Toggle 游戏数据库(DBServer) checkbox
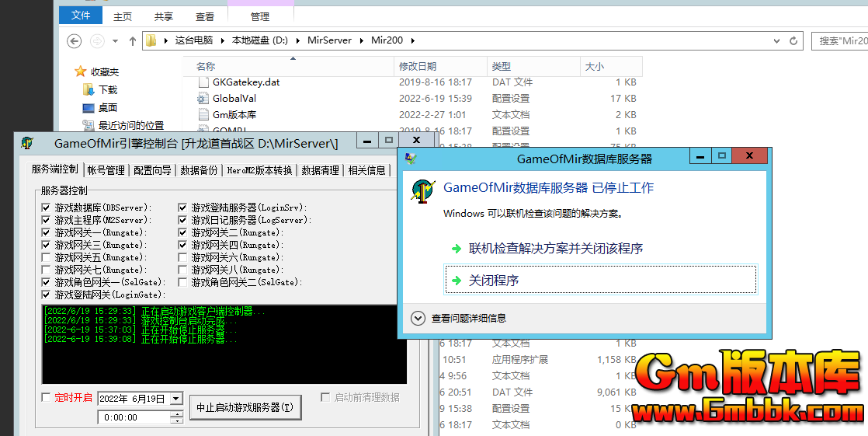This screenshot has width=868, height=436. (x=45, y=208)
